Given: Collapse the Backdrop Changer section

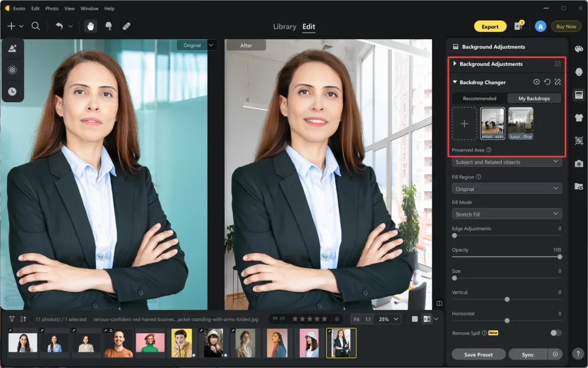Looking at the screenshot, I should point(456,82).
